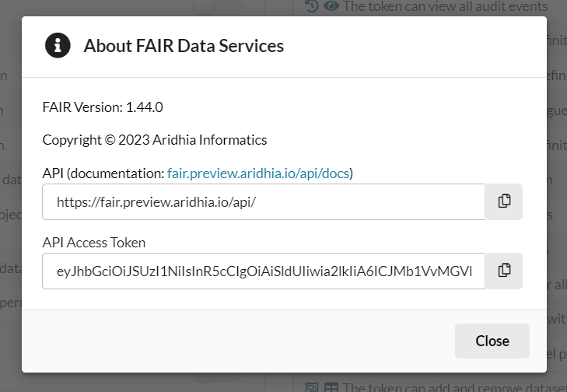Click the history icon beside audit events
The height and width of the screenshot is (392, 567).
(x=312, y=6)
